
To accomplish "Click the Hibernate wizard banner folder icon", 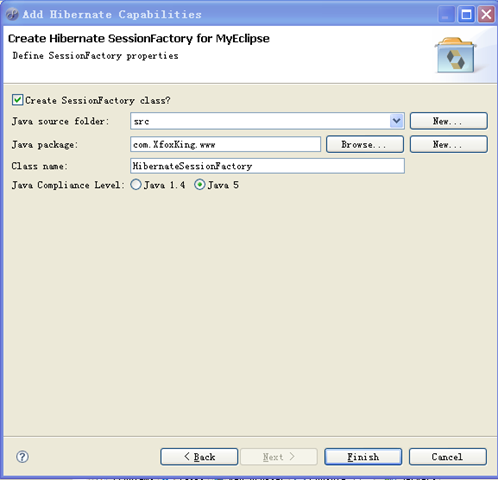I will click(455, 55).
